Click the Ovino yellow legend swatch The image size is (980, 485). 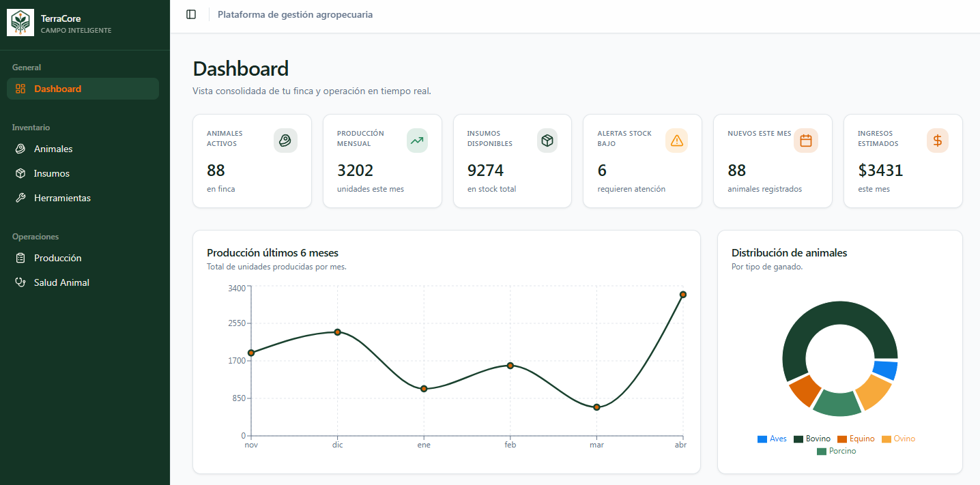(x=887, y=439)
